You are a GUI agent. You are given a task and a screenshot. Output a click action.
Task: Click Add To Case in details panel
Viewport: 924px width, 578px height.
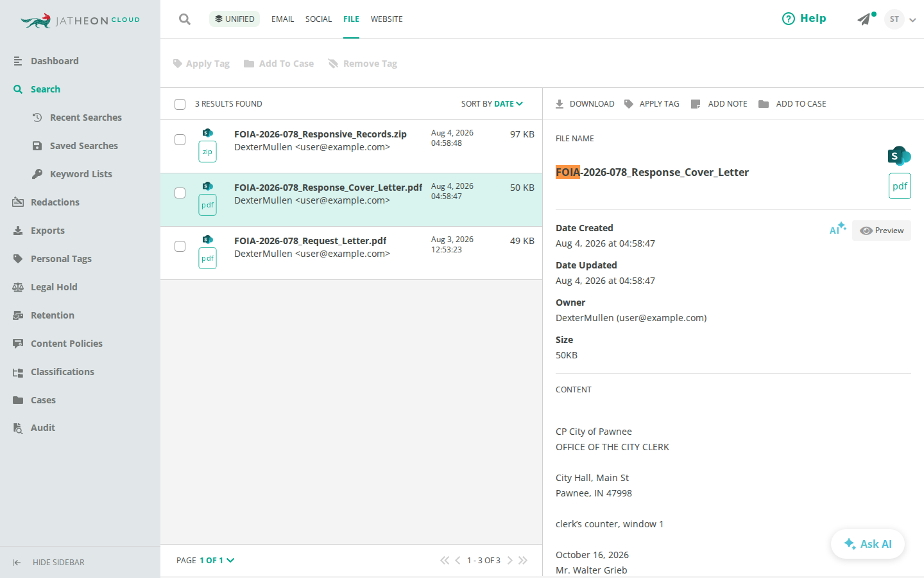tap(792, 104)
